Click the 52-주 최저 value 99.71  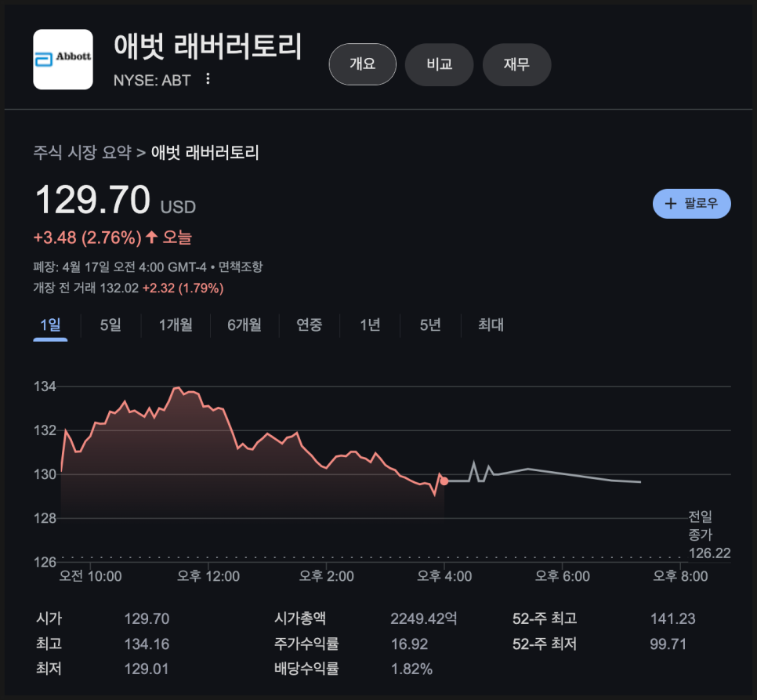(668, 644)
